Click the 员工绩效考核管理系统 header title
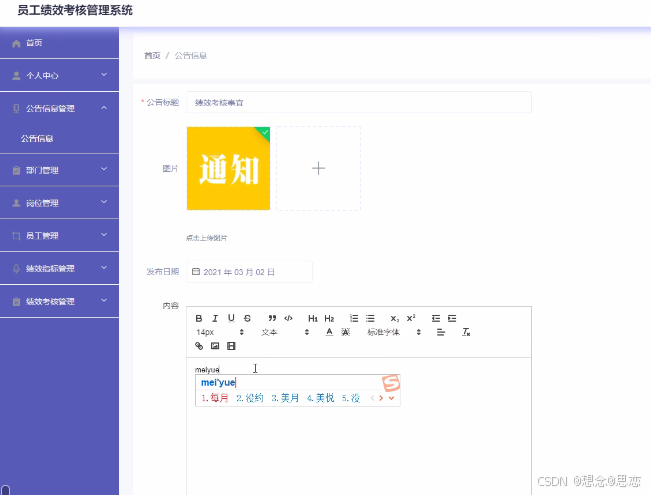This screenshot has width=651, height=495. 75,10
